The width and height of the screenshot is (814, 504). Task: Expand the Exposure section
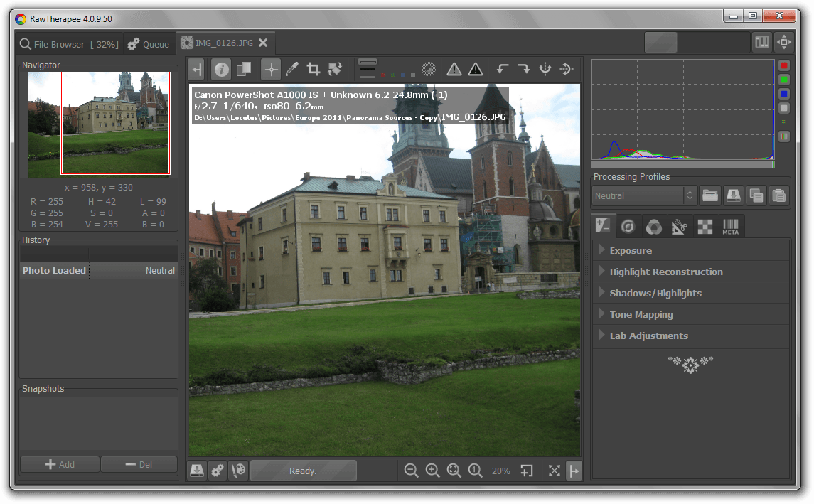pos(631,250)
